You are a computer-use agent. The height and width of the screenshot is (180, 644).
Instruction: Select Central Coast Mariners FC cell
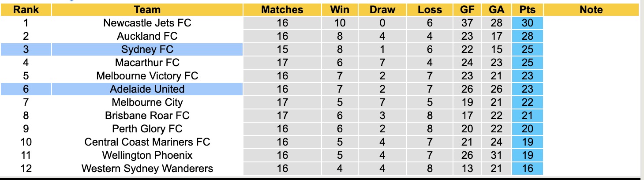pos(147,142)
